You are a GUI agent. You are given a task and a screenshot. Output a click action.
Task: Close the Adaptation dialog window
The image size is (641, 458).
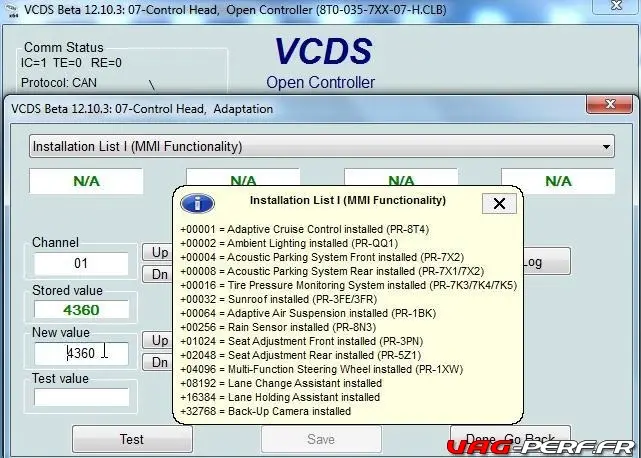[609, 104]
